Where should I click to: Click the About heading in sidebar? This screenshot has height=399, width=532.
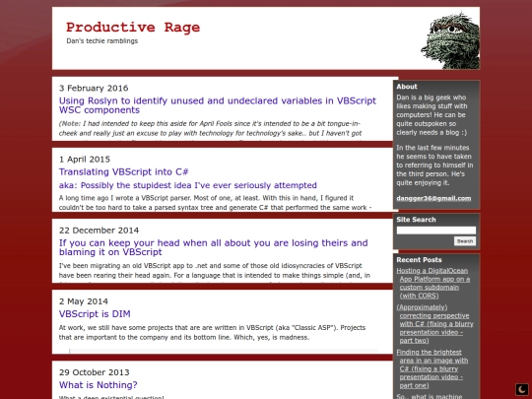(407, 87)
